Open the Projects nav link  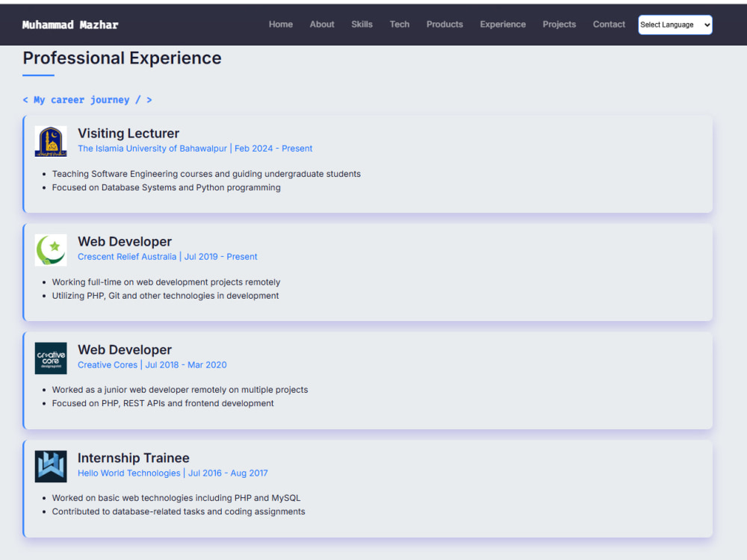[560, 25]
